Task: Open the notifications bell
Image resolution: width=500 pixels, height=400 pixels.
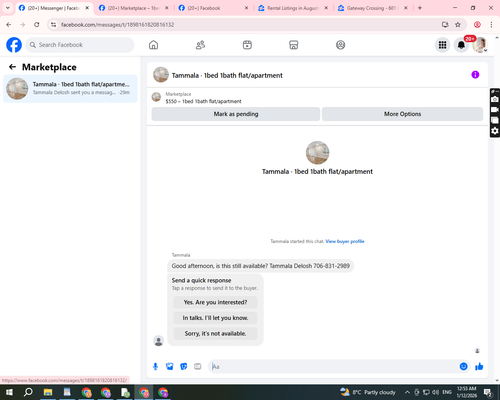Action: coord(461,45)
